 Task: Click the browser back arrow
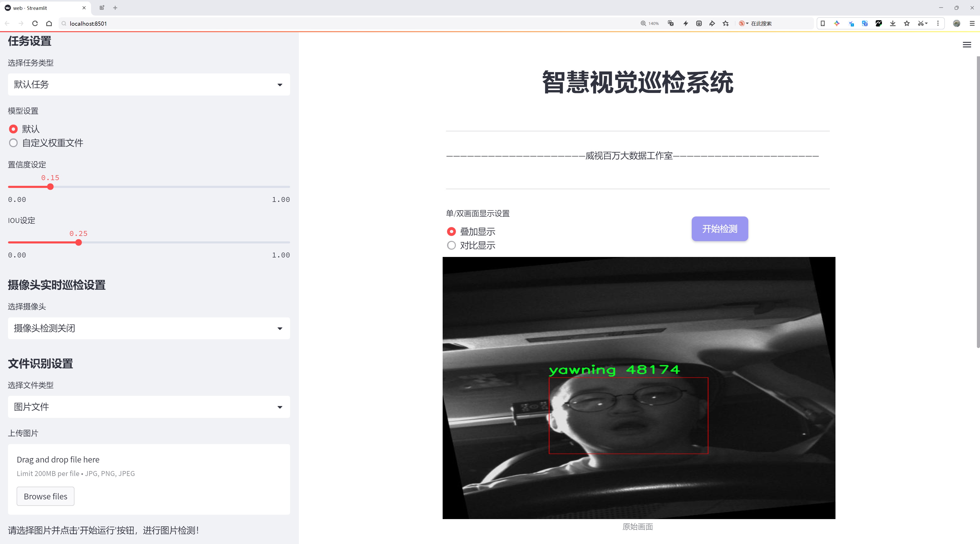point(7,23)
